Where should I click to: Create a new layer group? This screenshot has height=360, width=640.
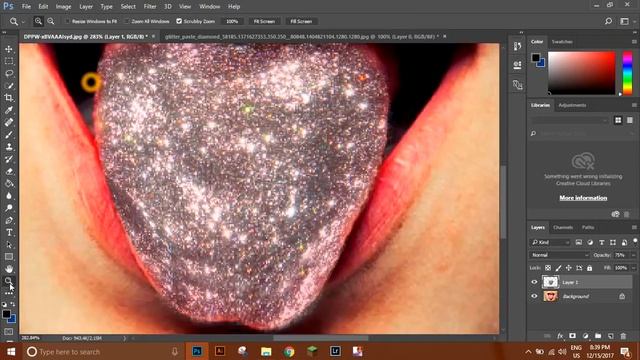point(598,336)
